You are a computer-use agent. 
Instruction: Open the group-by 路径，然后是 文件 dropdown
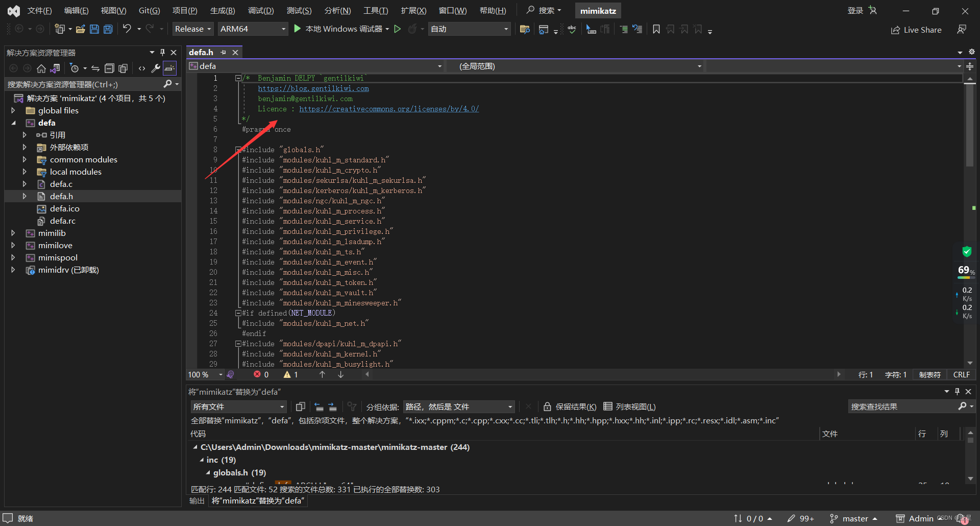tap(459, 407)
